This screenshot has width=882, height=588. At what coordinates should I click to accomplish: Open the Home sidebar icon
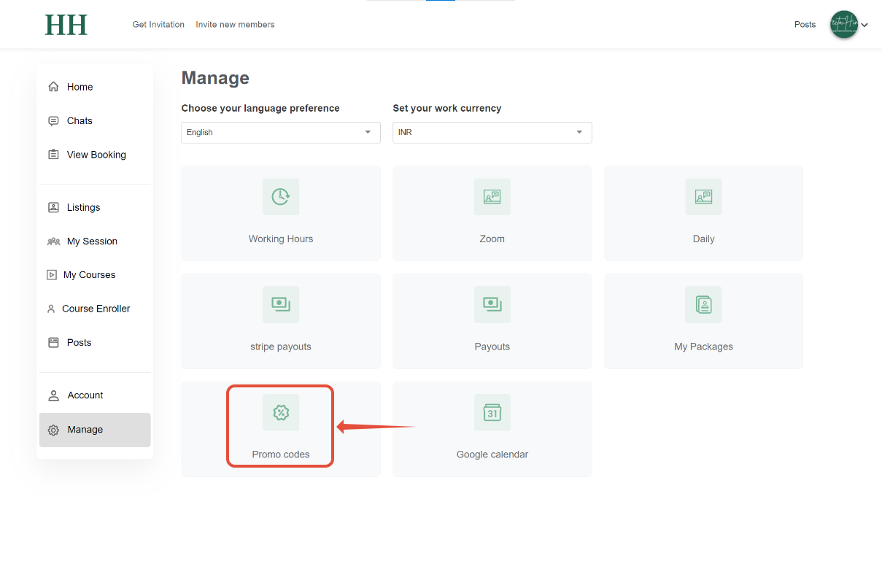[x=53, y=87]
